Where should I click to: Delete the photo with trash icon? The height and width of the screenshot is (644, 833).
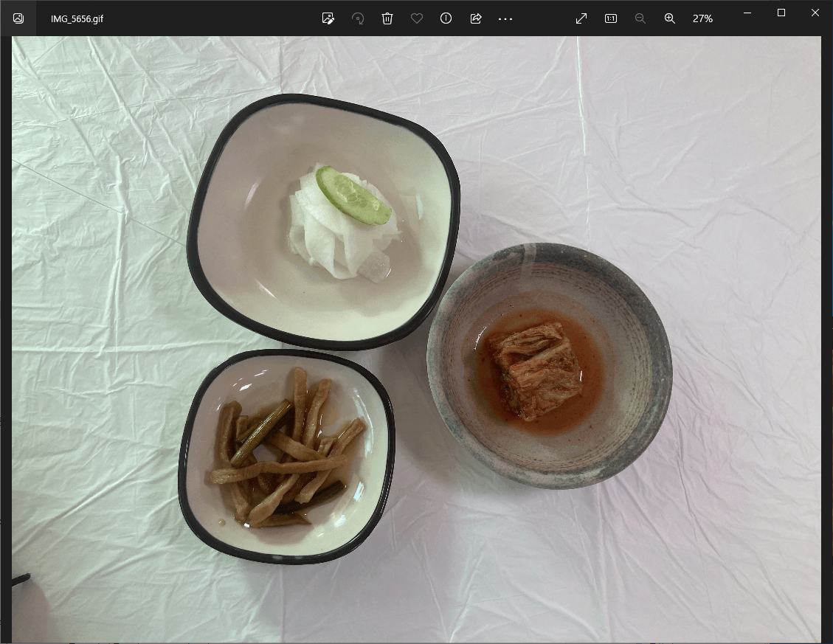coord(387,18)
